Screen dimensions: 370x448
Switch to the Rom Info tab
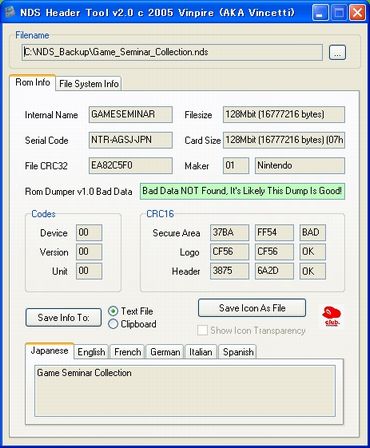click(33, 82)
